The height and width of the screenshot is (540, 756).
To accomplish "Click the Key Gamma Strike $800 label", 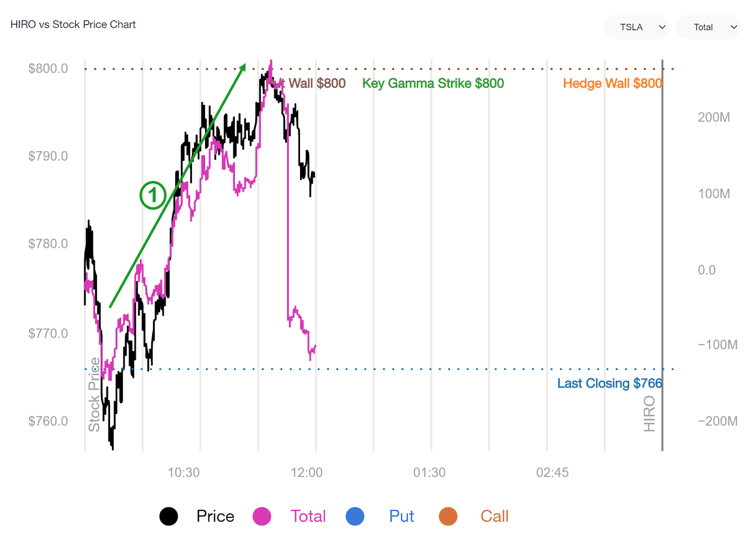I will [433, 83].
